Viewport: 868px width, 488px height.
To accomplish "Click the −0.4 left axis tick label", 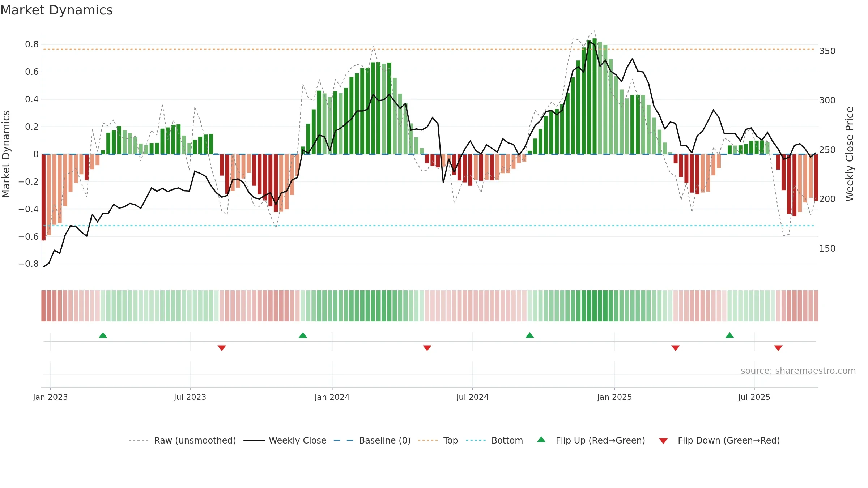I will [x=29, y=209].
